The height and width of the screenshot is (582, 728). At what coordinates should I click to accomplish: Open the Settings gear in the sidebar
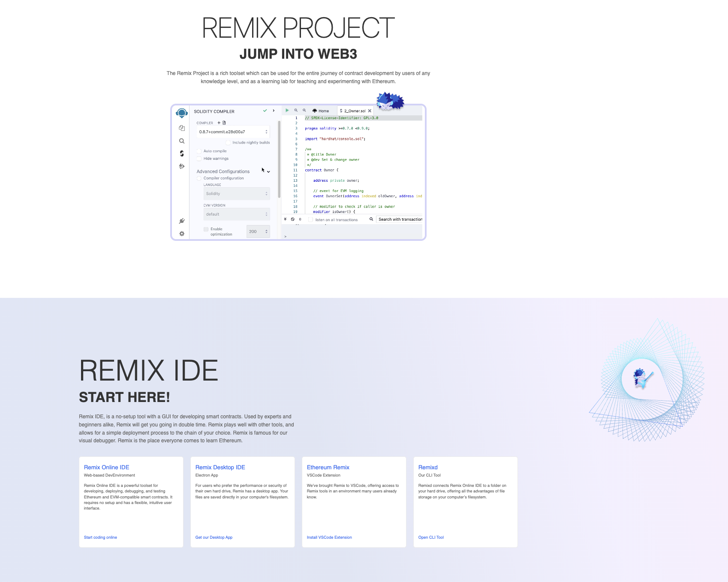(x=182, y=234)
